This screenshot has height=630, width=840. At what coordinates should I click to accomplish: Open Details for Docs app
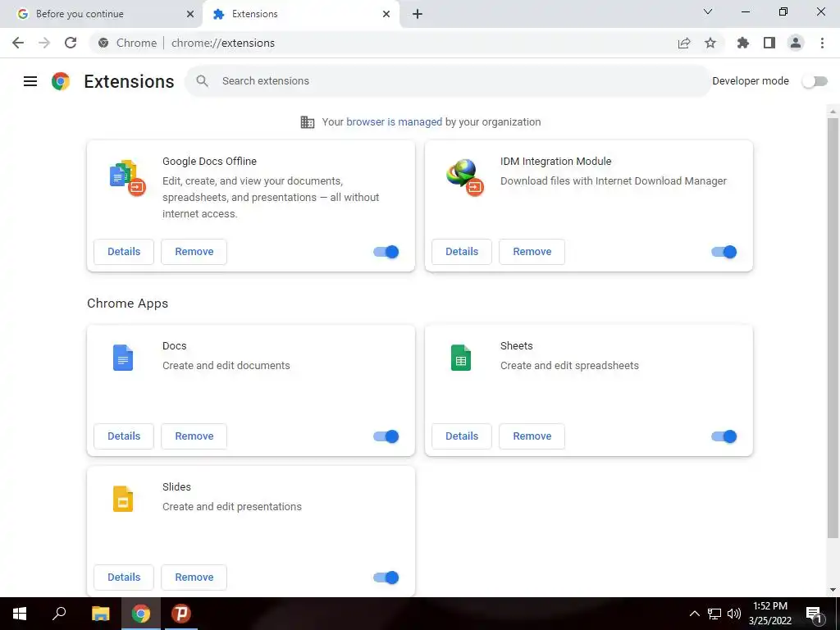tap(124, 436)
